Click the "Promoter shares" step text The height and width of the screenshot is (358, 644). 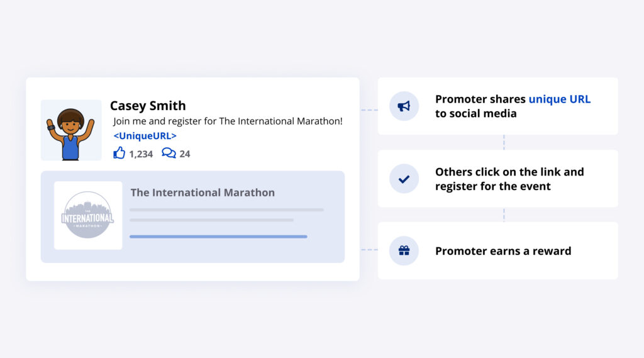480,99
